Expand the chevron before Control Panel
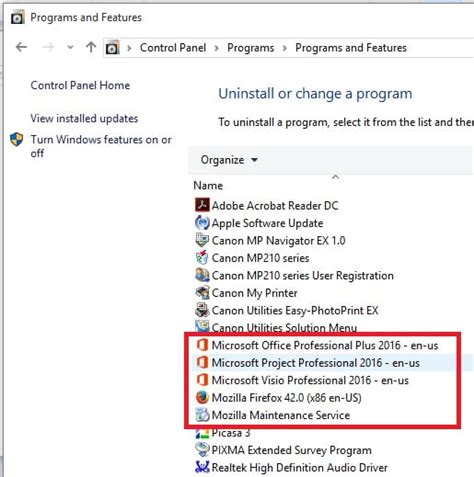This screenshot has height=477, width=474. 129,48
